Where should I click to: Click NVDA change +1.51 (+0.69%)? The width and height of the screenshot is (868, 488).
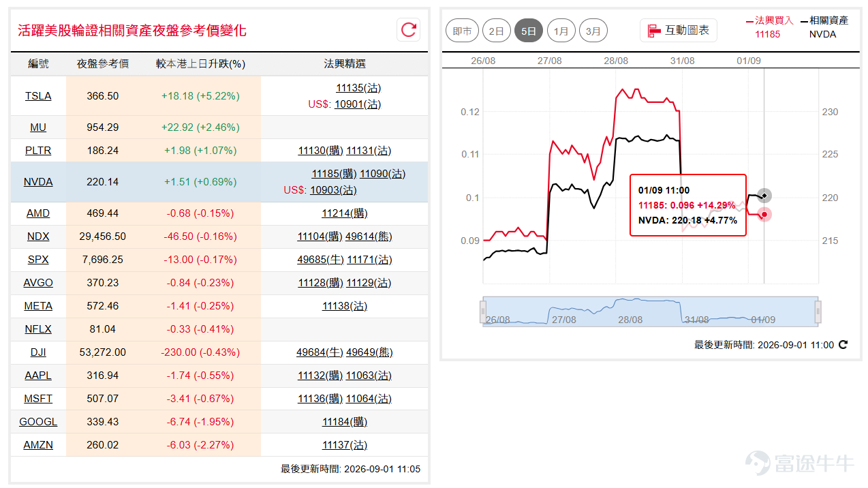[x=200, y=182]
